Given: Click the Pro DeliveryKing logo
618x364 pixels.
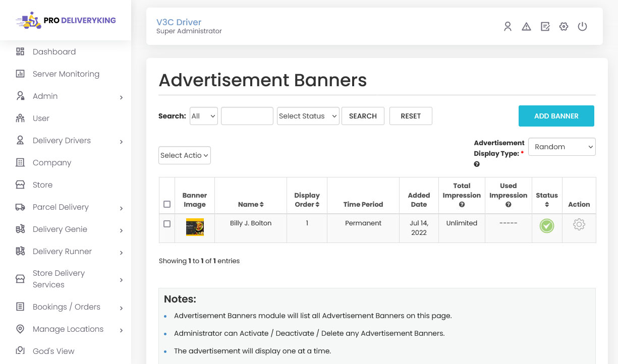Looking at the screenshot, I should (x=66, y=21).
